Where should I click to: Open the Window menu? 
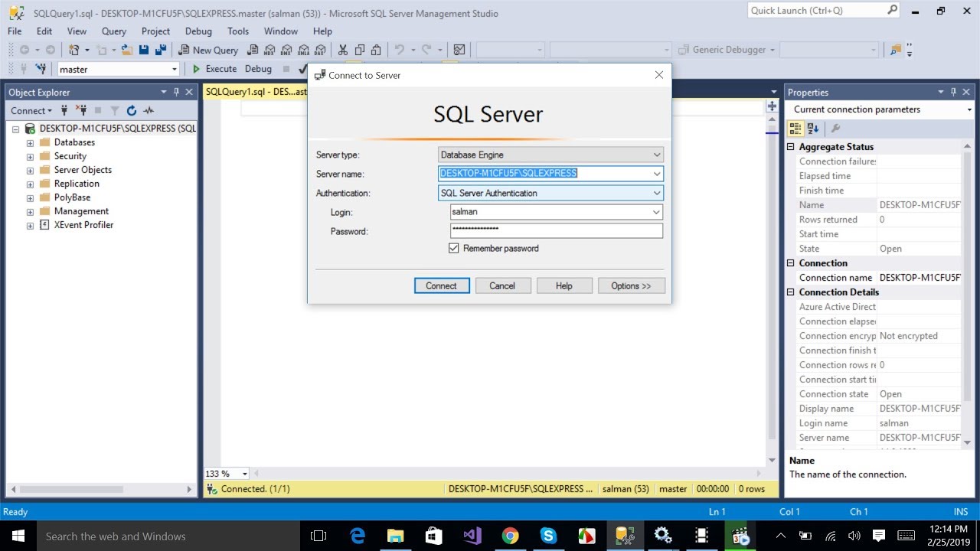pos(281,31)
